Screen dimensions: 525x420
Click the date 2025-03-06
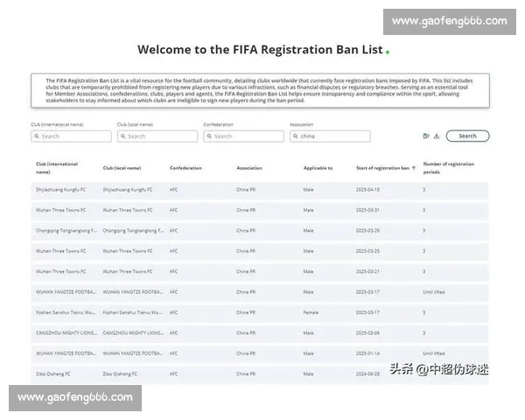(x=367, y=332)
